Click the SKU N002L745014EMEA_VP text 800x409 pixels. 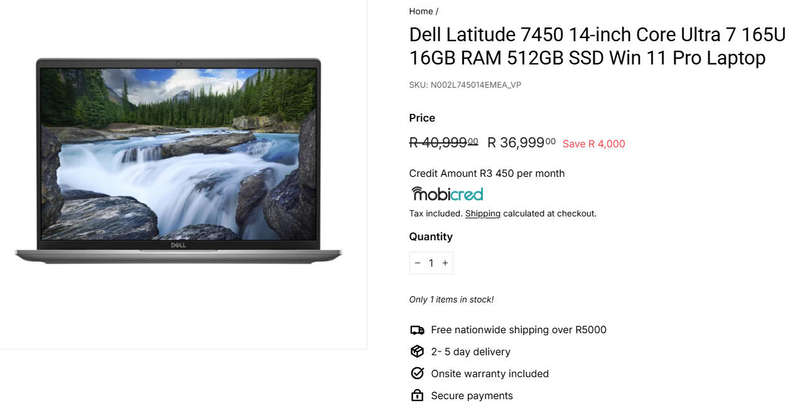coord(465,85)
